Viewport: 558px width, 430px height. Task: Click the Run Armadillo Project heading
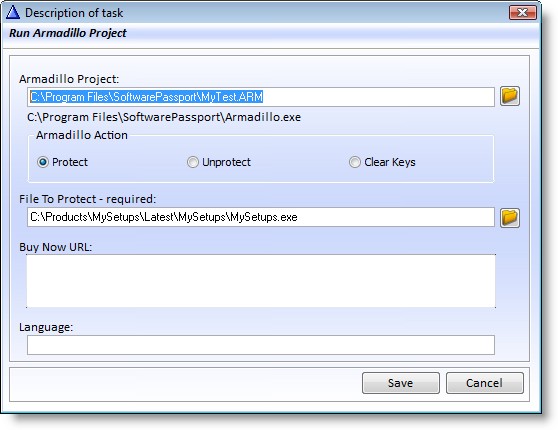[x=68, y=33]
